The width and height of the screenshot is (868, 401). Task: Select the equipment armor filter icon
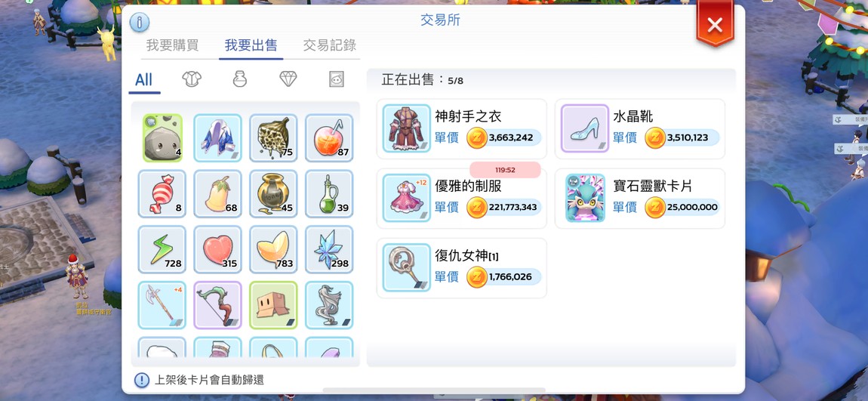[192, 79]
